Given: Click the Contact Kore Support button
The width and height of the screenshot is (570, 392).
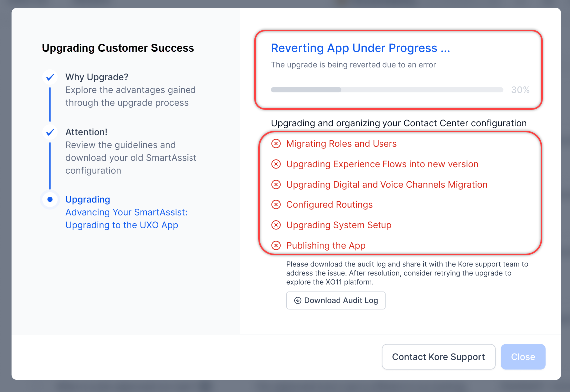Looking at the screenshot, I should click(x=438, y=357).
